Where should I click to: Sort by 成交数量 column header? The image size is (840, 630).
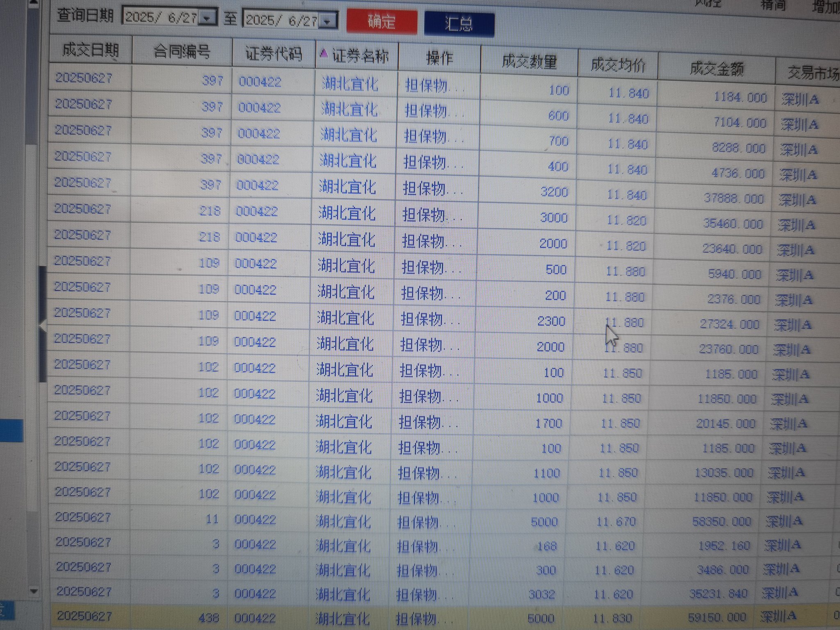point(530,62)
